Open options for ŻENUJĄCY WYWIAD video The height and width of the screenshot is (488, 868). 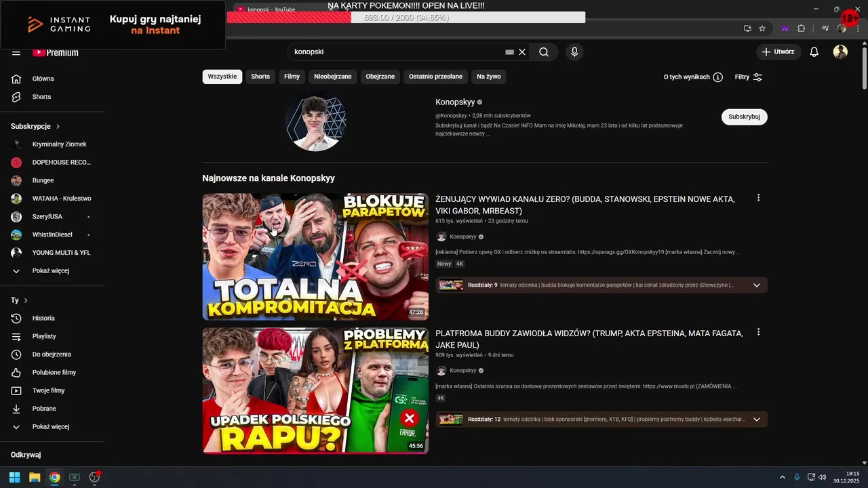click(x=758, y=198)
